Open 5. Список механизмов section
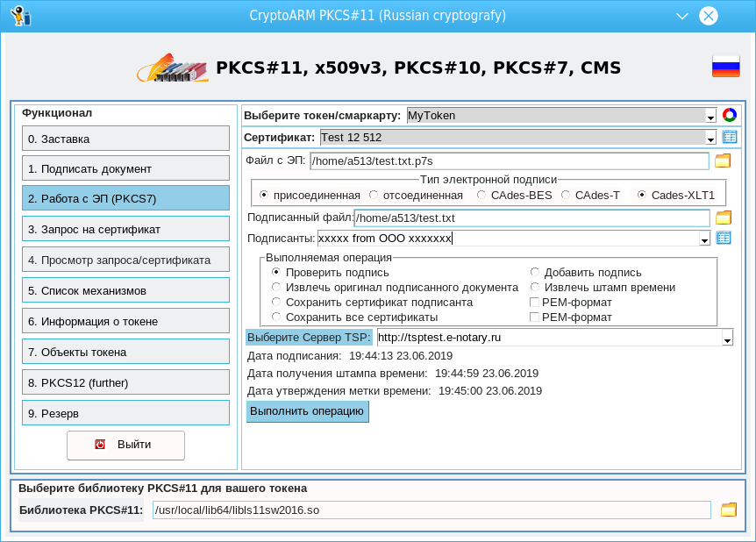Viewport: 756px width, 542px height. pyautogui.click(x=125, y=291)
